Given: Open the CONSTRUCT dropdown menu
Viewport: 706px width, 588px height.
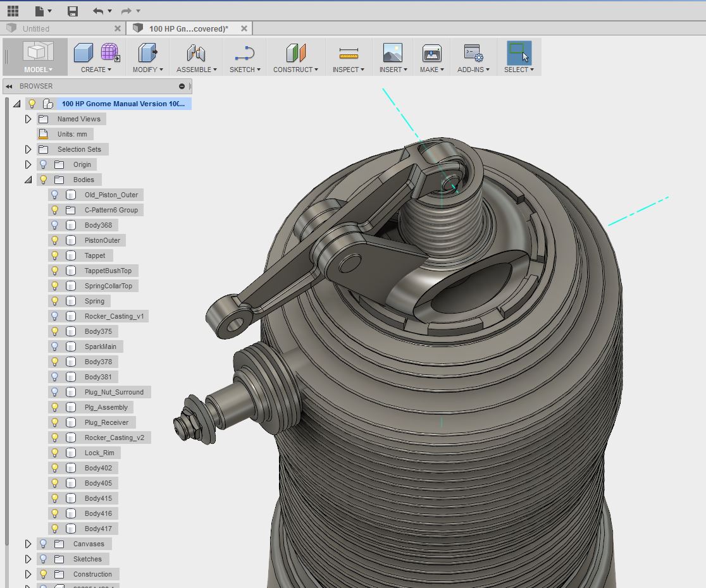Looking at the screenshot, I should pyautogui.click(x=295, y=70).
